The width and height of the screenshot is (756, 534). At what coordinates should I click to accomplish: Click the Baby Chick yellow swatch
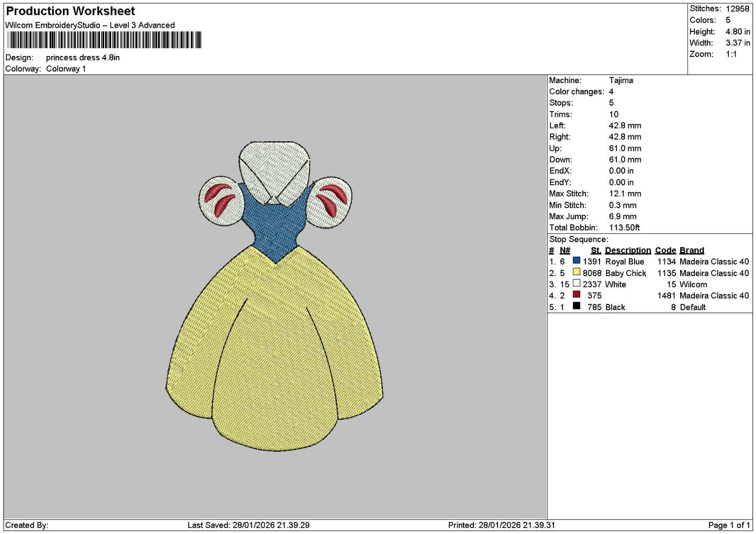(x=576, y=272)
